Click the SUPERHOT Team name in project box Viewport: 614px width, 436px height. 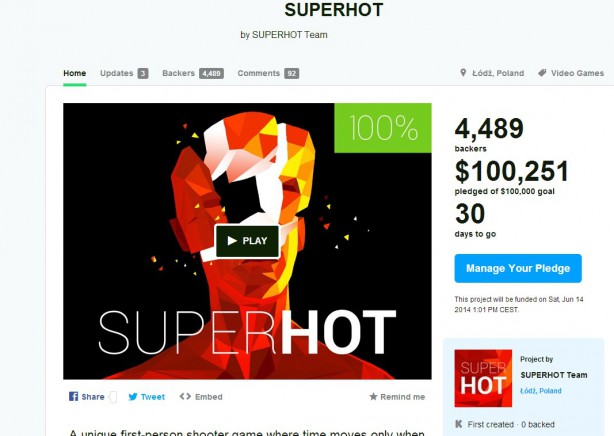554,375
